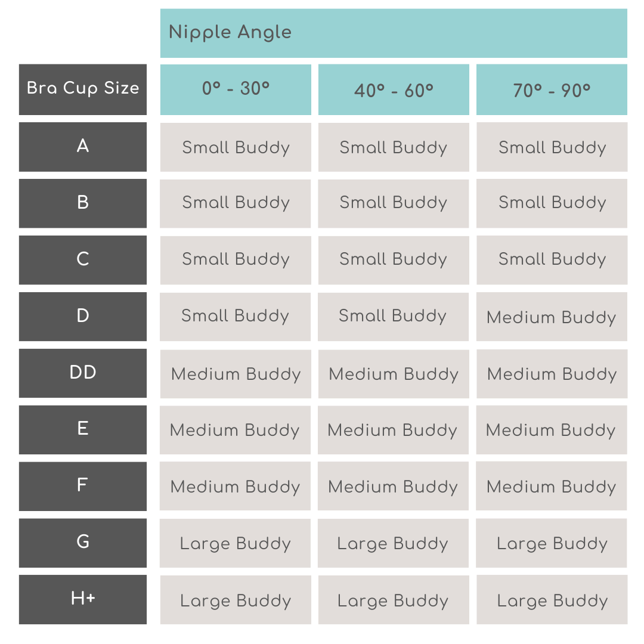Click Medium Buddy for DD cup, 40° - 60°

tap(394, 374)
